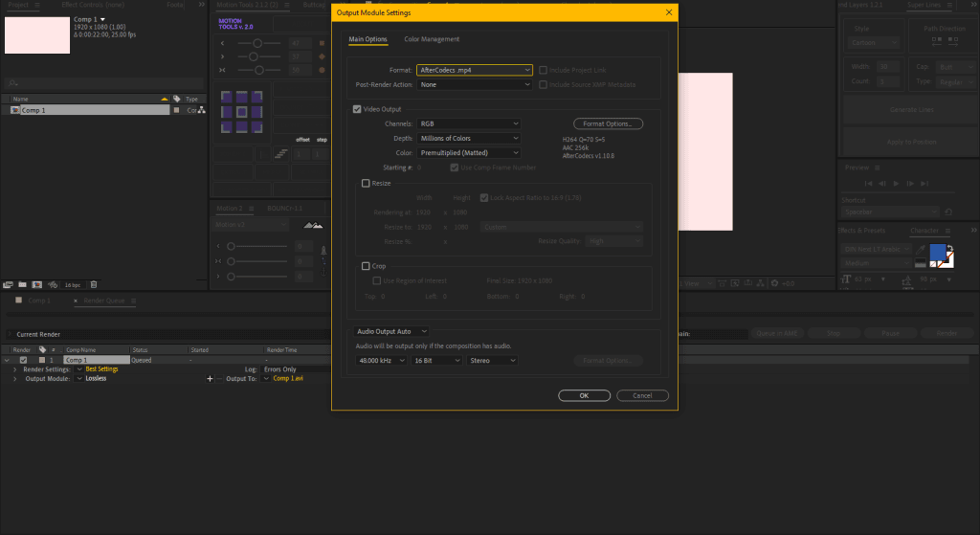This screenshot has width=980, height=535.
Task: Click the Motion Tools sequence stairs icon
Action: (281, 154)
